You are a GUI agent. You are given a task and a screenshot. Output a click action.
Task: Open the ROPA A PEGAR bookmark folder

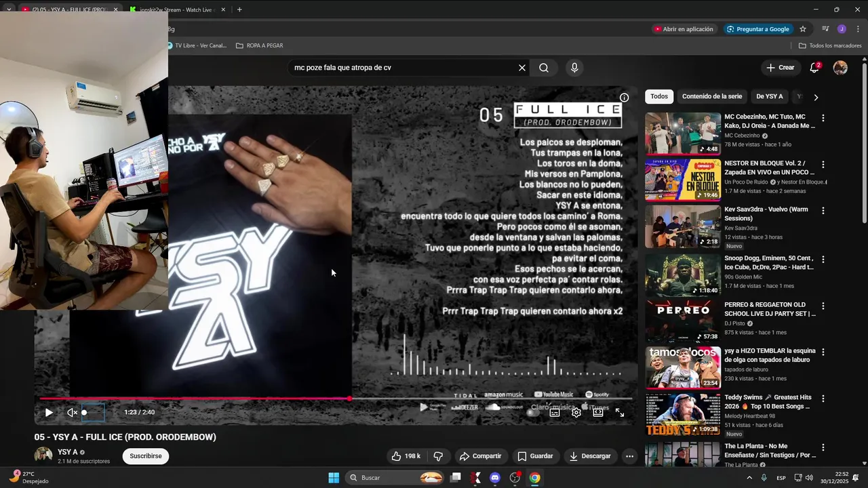tap(259, 45)
